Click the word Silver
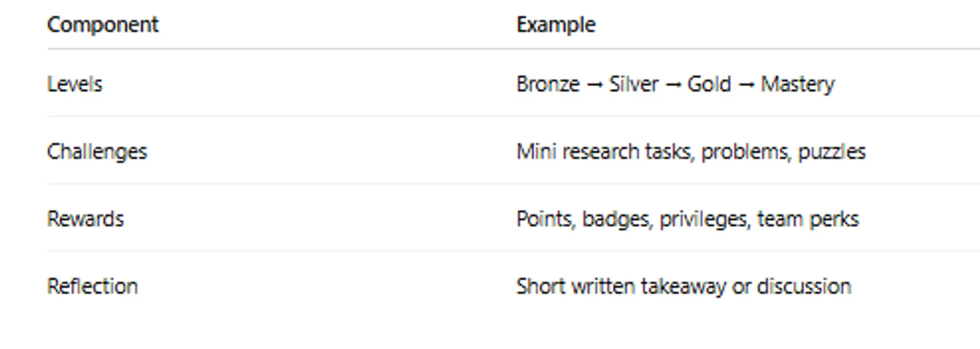980x349 pixels. point(633,84)
